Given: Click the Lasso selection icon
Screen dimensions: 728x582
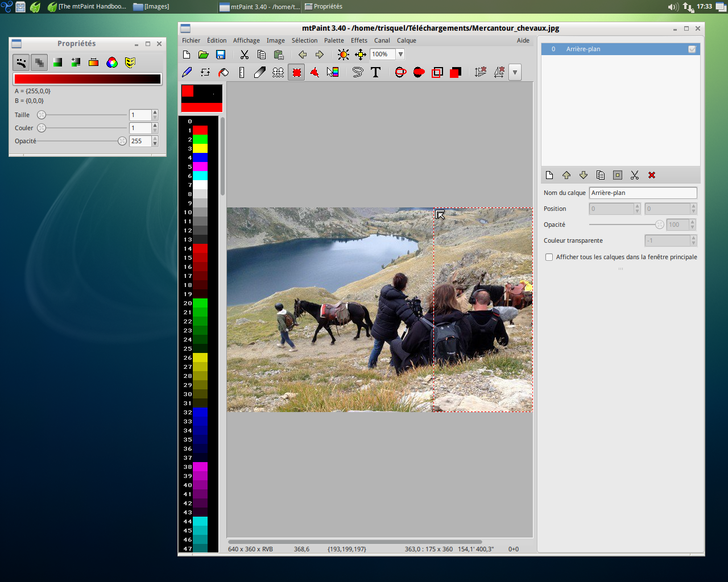Looking at the screenshot, I should coord(358,72).
